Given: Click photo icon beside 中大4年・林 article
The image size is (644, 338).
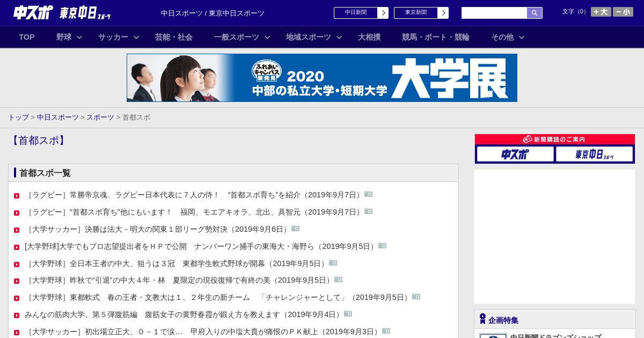Looking at the screenshot, I should click(x=339, y=280).
